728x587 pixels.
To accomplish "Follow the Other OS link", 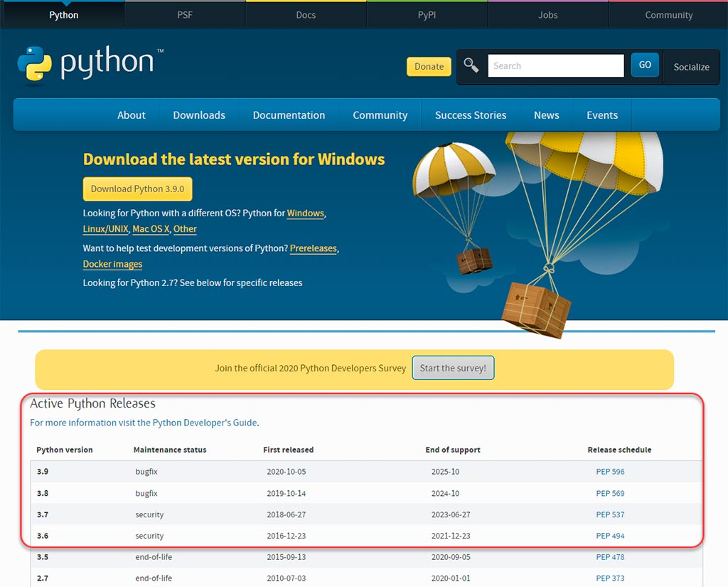I will click(185, 228).
